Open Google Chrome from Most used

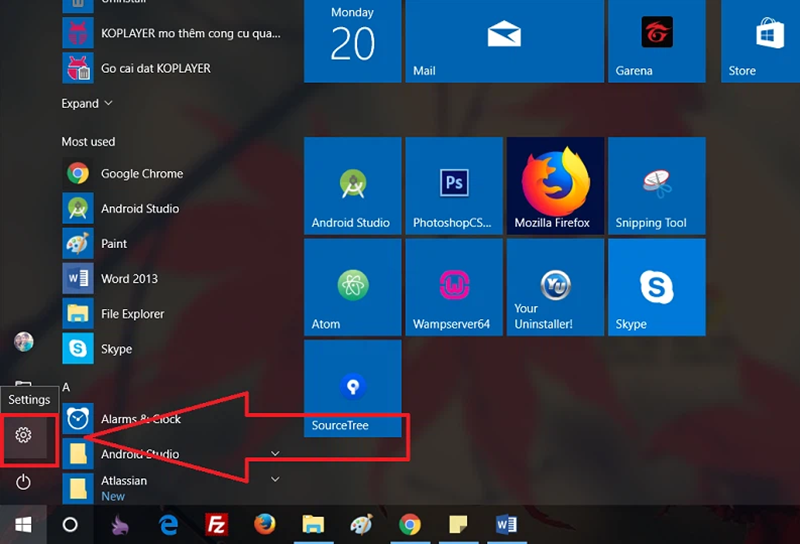141,174
